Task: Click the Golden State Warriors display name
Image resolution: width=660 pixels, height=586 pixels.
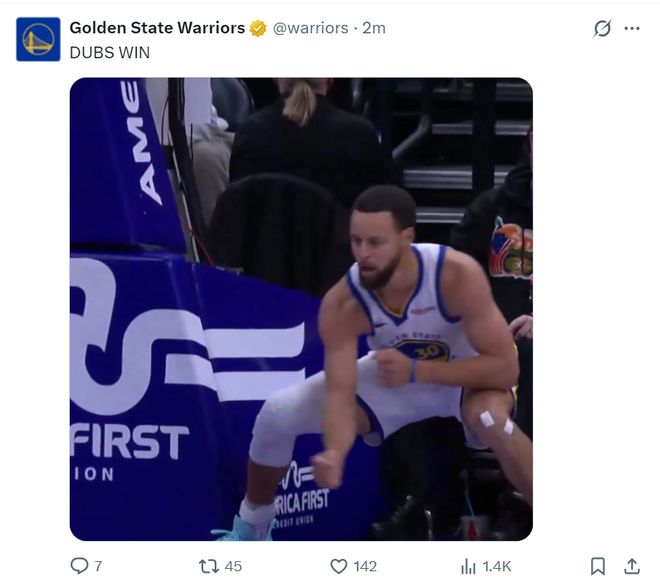Action: pyautogui.click(x=157, y=28)
